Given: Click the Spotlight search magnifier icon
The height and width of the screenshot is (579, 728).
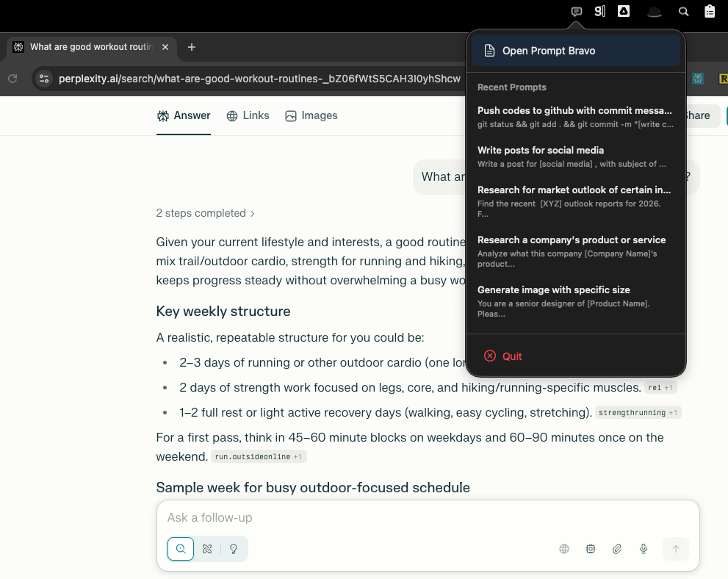Looking at the screenshot, I should pos(683,11).
